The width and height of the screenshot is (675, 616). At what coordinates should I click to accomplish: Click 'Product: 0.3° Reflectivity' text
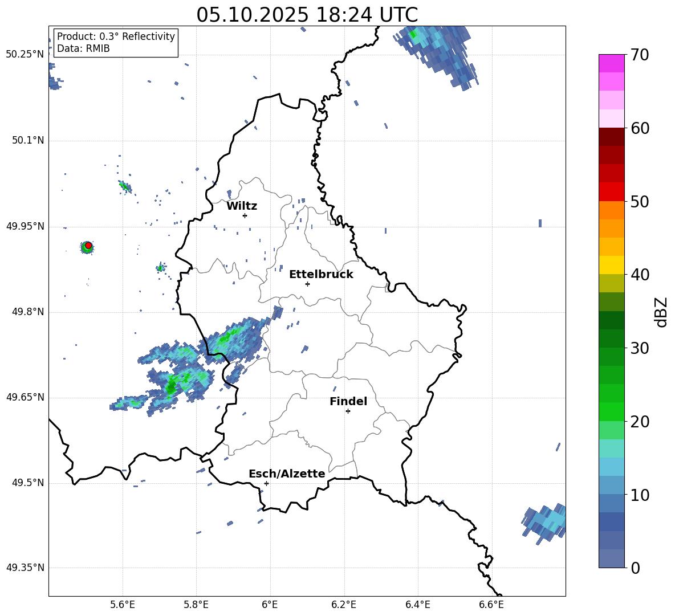click(116, 36)
